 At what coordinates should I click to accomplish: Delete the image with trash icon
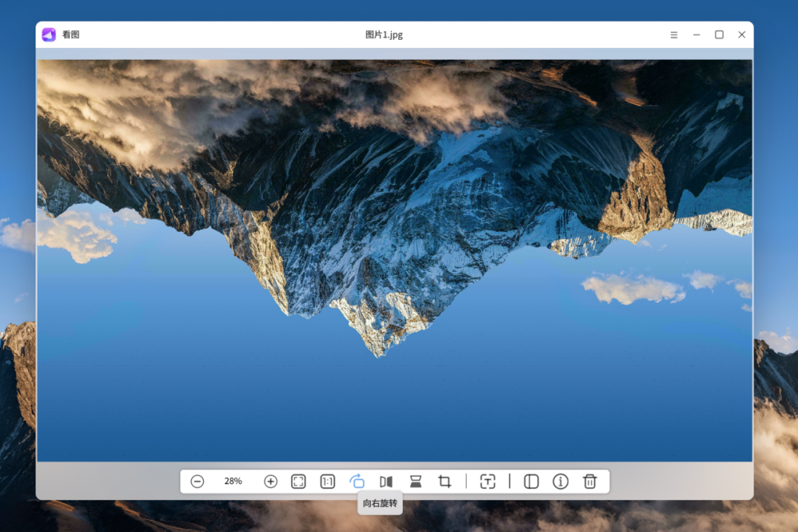pyautogui.click(x=590, y=481)
